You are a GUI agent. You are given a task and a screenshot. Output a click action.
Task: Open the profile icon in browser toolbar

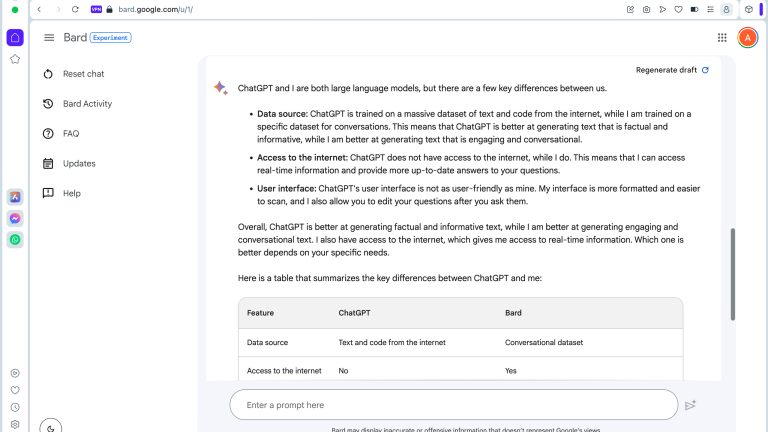[726, 9]
